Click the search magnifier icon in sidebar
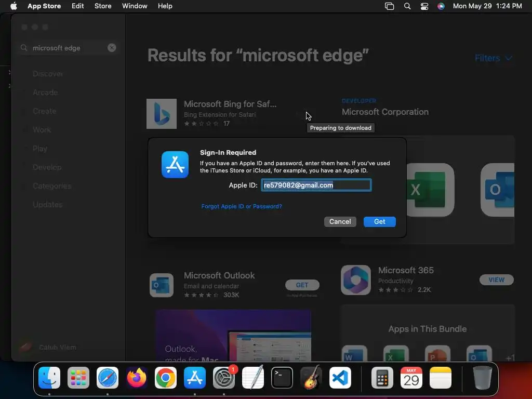Viewport: 532px width, 399px height. click(x=24, y=48)
